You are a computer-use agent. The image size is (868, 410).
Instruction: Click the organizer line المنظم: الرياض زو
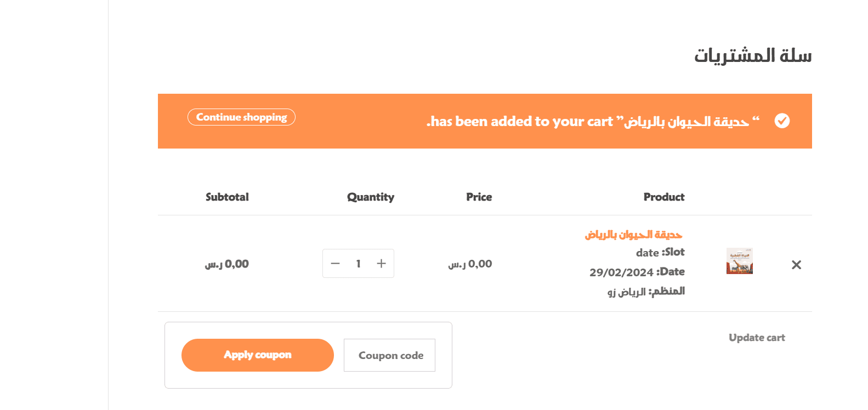point(646,291)
